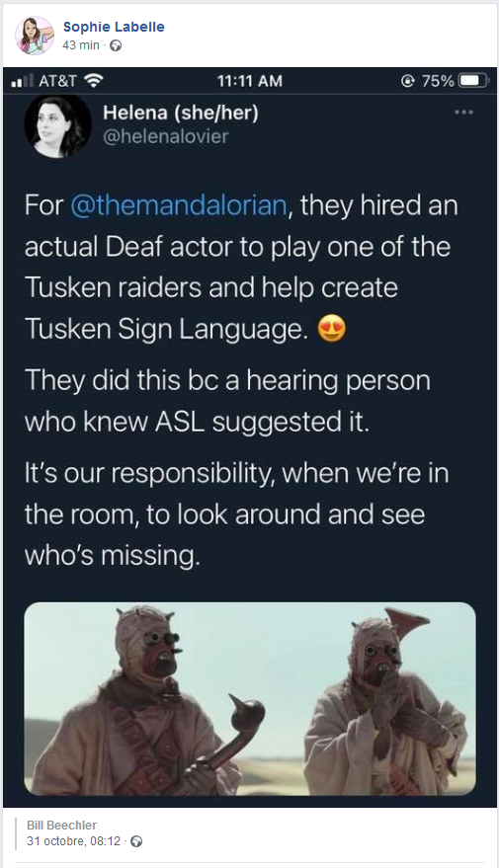The image size is (499, 868).
Task: Click the Sophie Labelle name link
Action: (114, 27)
